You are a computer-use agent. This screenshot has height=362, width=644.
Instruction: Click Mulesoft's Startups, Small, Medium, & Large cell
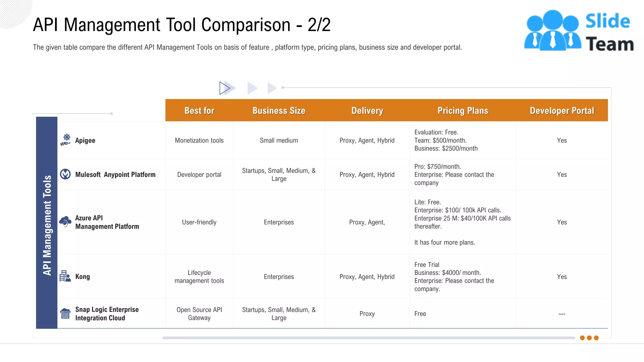pyautogui.click(x=279, y=174)
